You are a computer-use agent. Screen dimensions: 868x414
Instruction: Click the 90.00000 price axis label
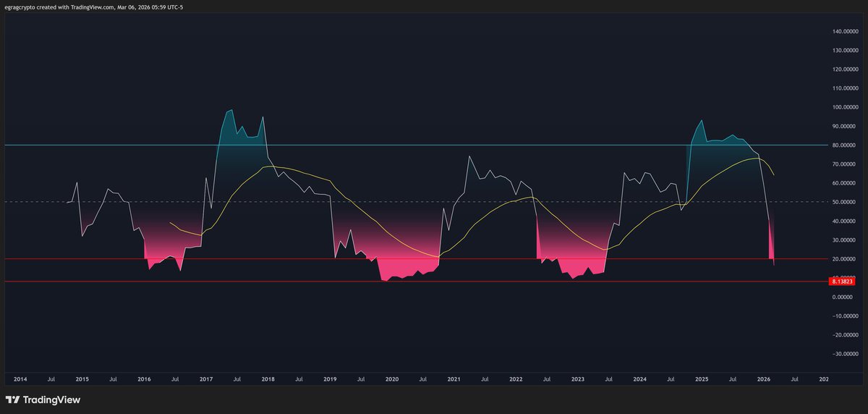coord(846,126)
